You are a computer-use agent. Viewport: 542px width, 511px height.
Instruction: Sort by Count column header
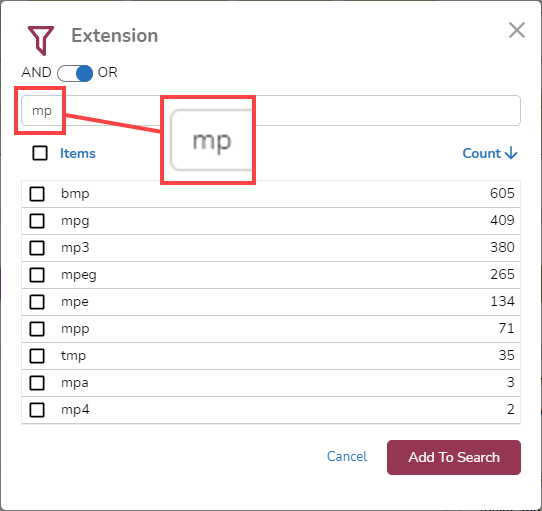tap(482, 153)
